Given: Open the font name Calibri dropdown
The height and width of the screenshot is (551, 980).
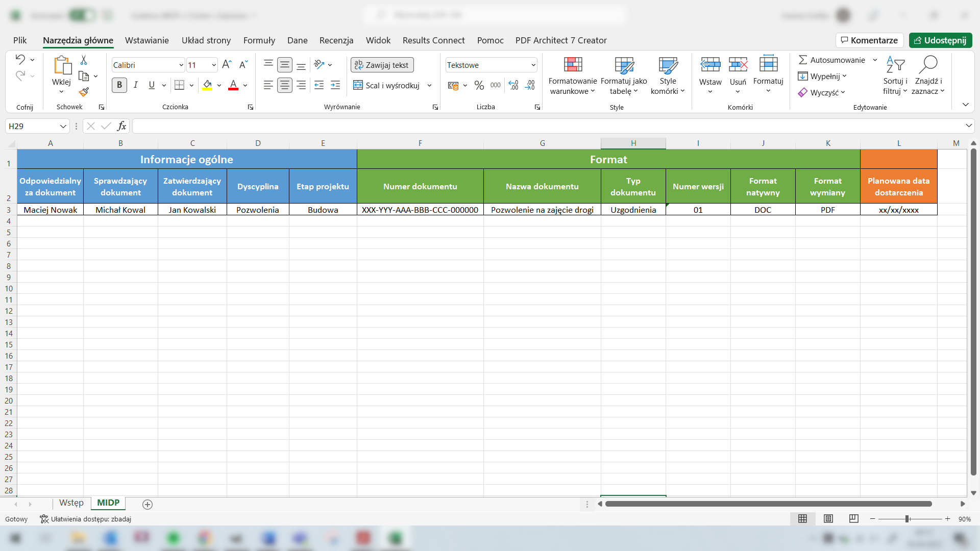Looking at the screenshot, I should (181, 65).
